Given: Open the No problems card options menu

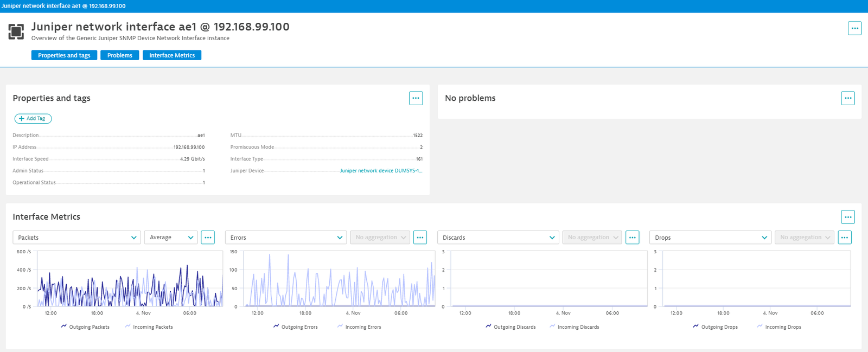Looking at the screenshot, I should coord(848,98).
